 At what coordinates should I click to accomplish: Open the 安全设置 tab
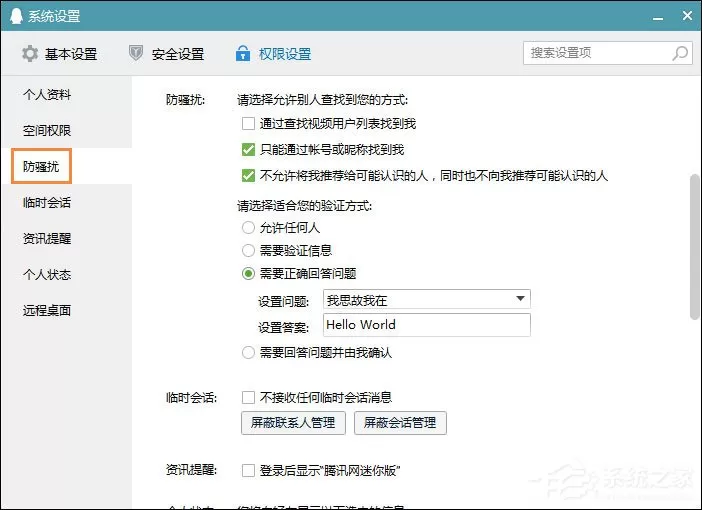pos(167,54)
